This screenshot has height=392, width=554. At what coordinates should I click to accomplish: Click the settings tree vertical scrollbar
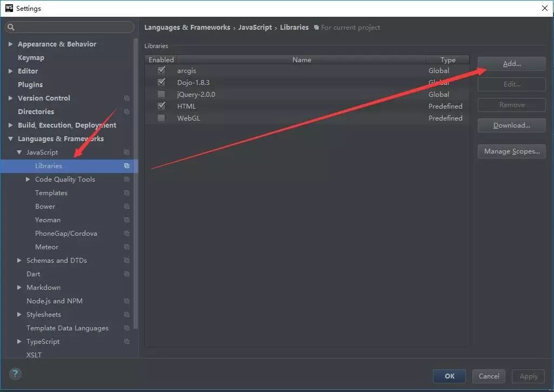(x=136, y=184)
